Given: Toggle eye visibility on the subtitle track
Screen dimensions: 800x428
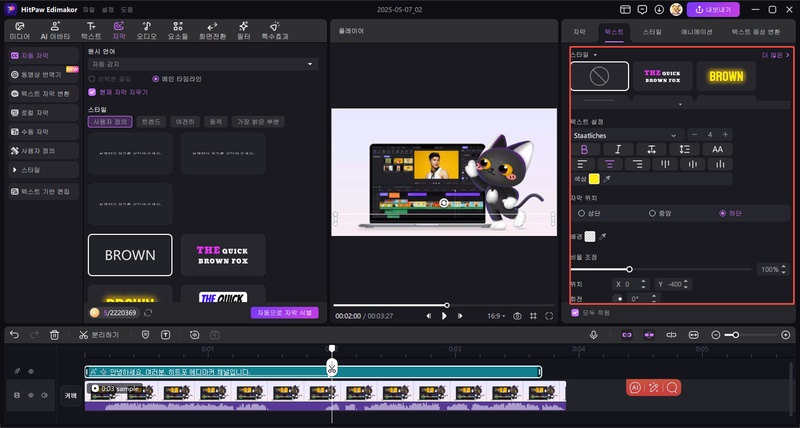Looking at the screenshot, I should (31, 371).
